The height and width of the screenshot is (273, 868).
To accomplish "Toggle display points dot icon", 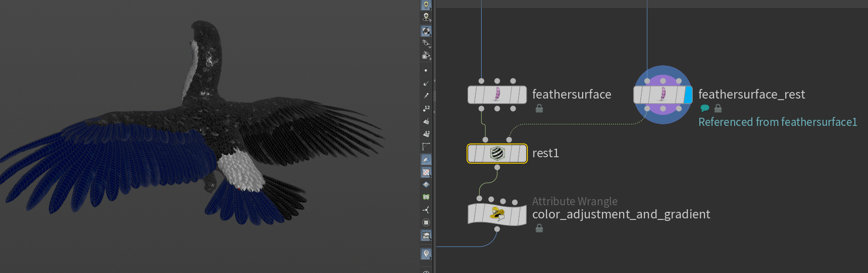I will 426,71.
